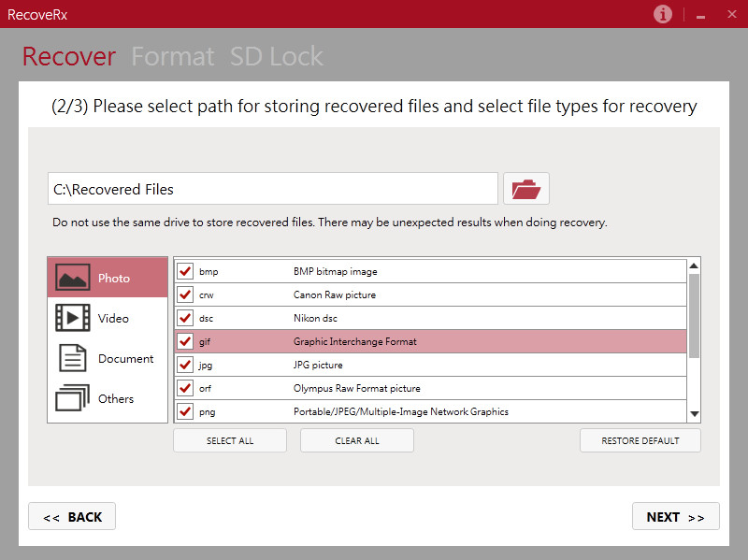
Task: Click the browse folder icon
Action: [526, 189]
